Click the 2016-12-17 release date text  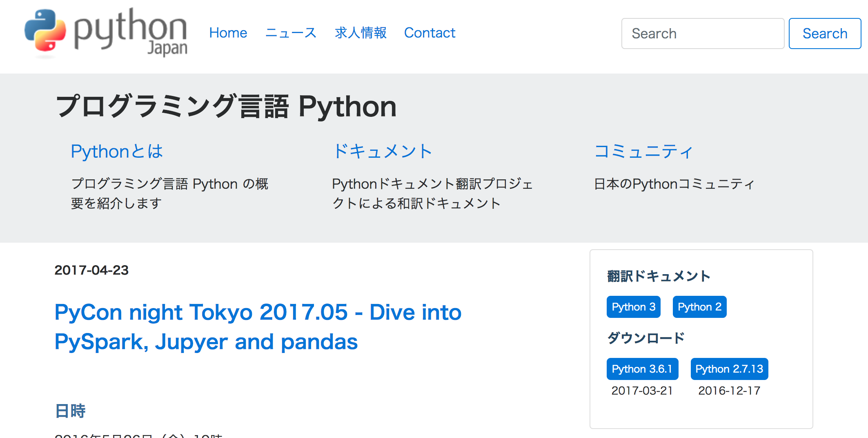(x=729, y=391)
